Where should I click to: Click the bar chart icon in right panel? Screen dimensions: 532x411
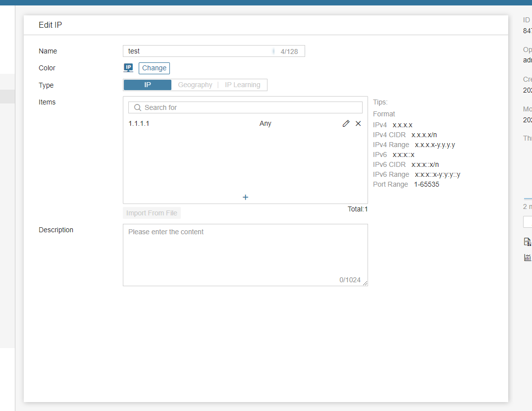(x=528, y=257)
